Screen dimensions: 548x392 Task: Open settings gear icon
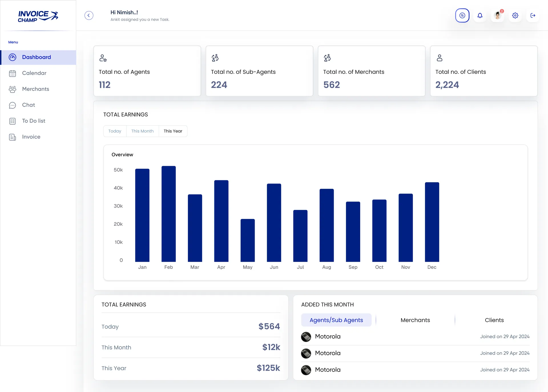tap(515, 15)
